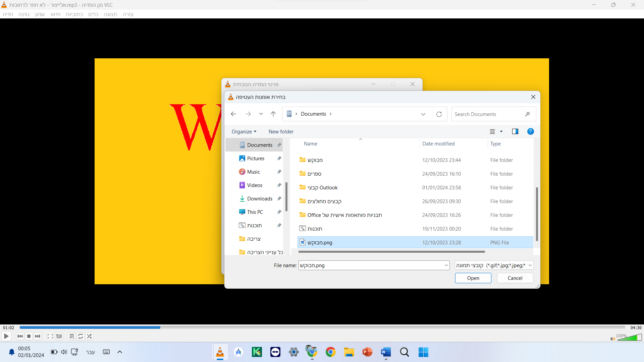
Task: Stop playback in VLC
Action: (x=29, y=336)
